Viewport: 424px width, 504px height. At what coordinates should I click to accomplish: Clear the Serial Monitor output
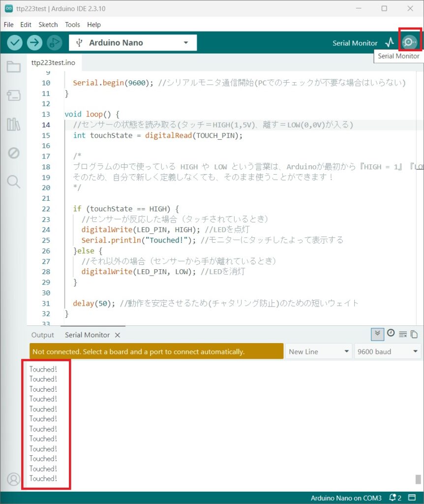pos(403,334)
